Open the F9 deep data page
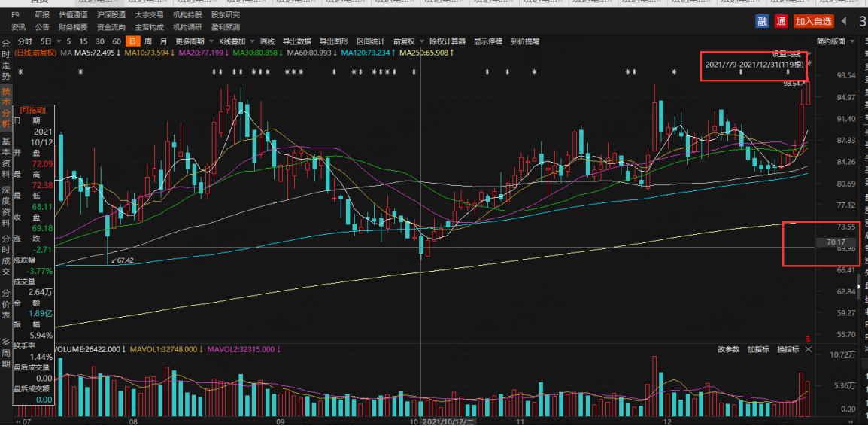868x426 pixels. click(16, 14)
